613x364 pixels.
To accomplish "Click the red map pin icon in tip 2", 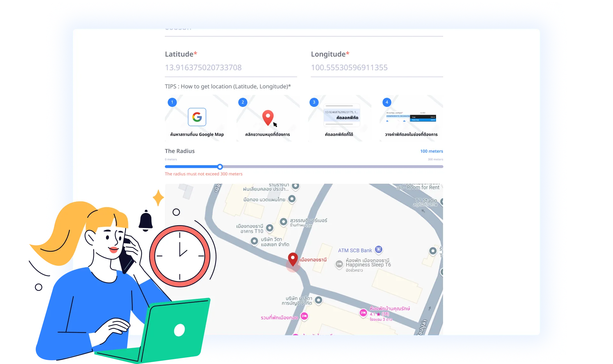I will pyautogui.click(x=268, y=118).
